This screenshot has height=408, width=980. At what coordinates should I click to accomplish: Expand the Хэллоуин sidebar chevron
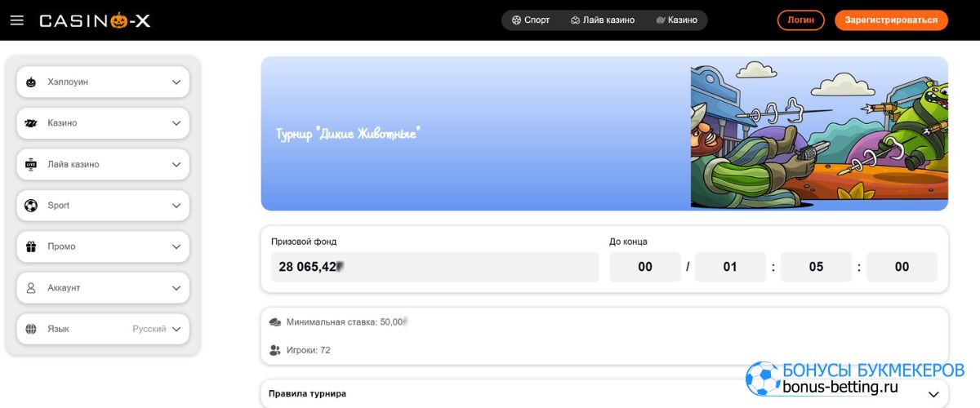[x=176, y=82]
